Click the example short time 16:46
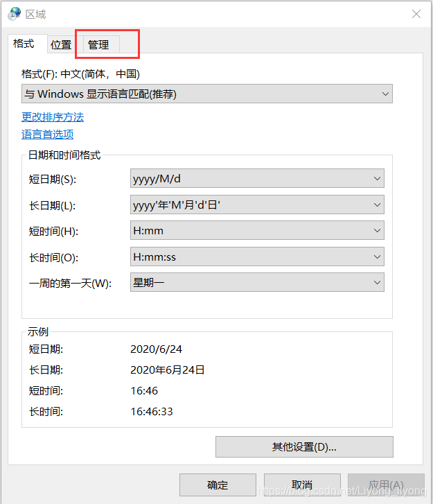This screenshot has height=504, width=433. coord(144,391)
